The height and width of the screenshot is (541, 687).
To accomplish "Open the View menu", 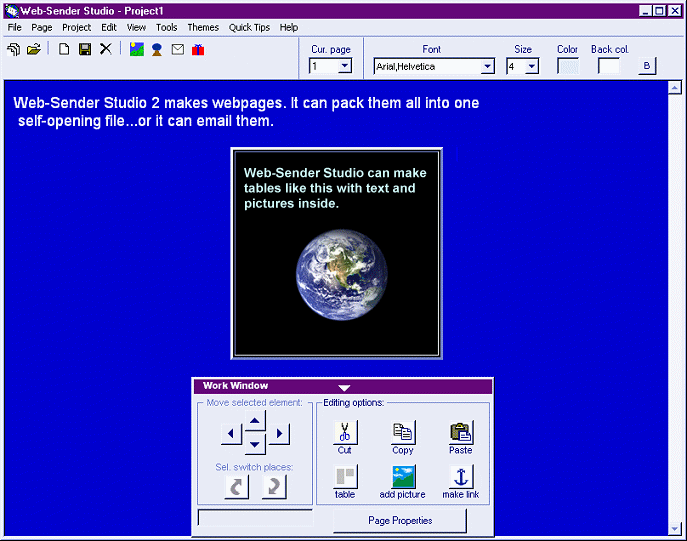I will pyautogui.click(x=136, y=27).
